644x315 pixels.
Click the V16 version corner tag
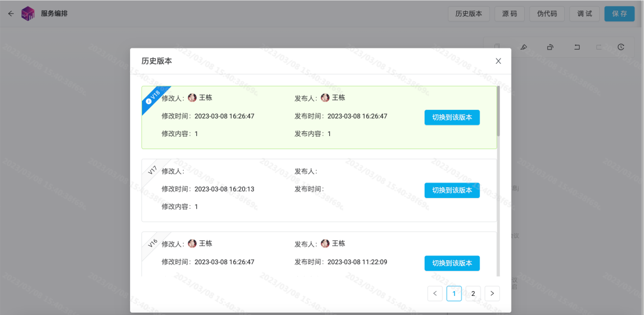(153, 243)
